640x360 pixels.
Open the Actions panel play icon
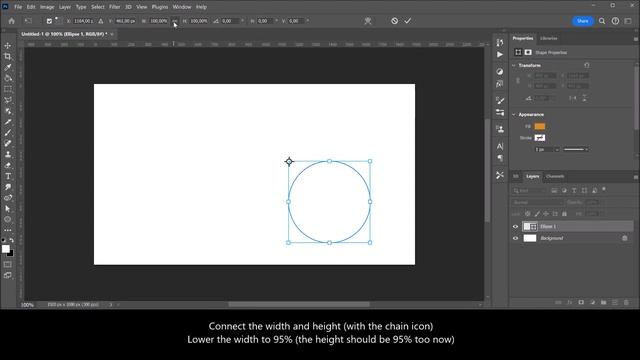tap(500, 55)
